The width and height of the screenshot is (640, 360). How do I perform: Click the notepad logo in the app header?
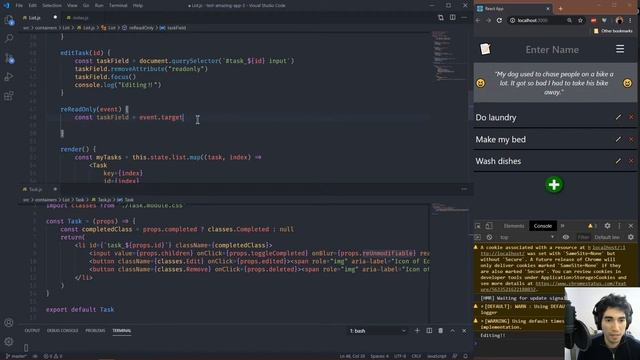click(x=485, y=49)
